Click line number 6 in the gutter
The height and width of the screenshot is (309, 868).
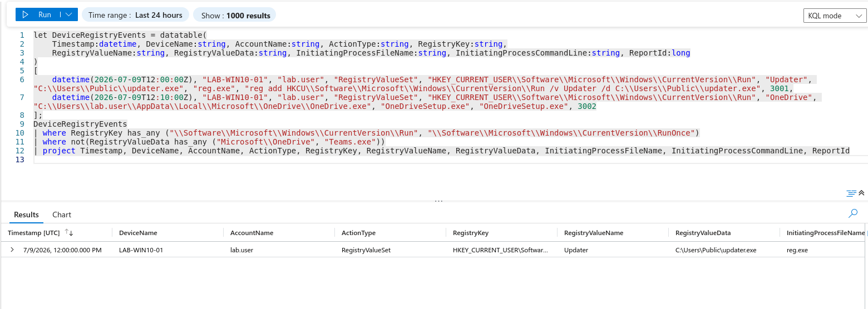click(x=22, y=79)
